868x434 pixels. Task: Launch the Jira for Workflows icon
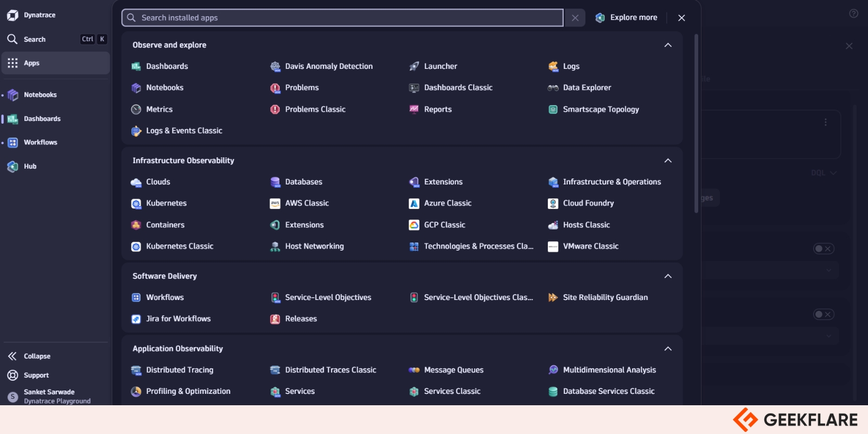[x=136, y=319]
